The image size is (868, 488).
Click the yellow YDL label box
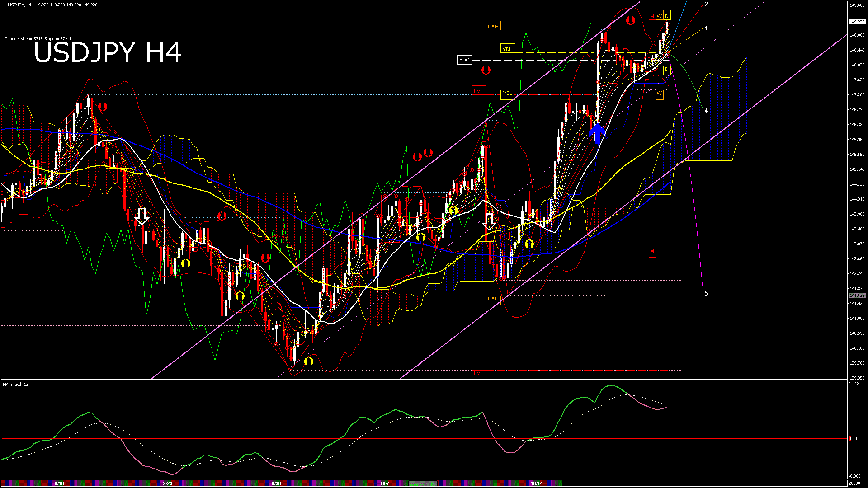point(508,94)
